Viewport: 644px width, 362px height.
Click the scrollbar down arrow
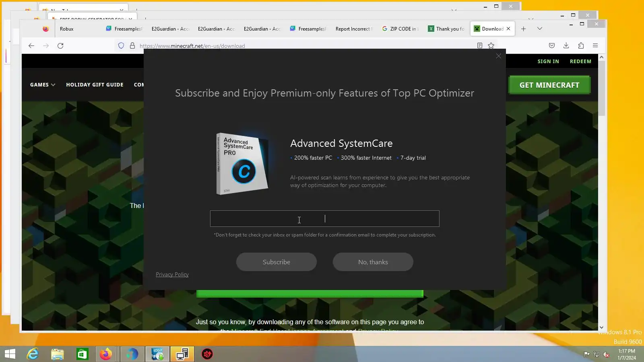(601, 327)
